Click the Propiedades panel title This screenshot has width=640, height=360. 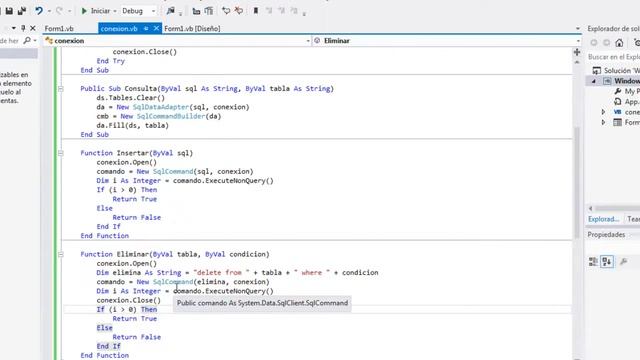pyautogui.click(x=606, y=235)
